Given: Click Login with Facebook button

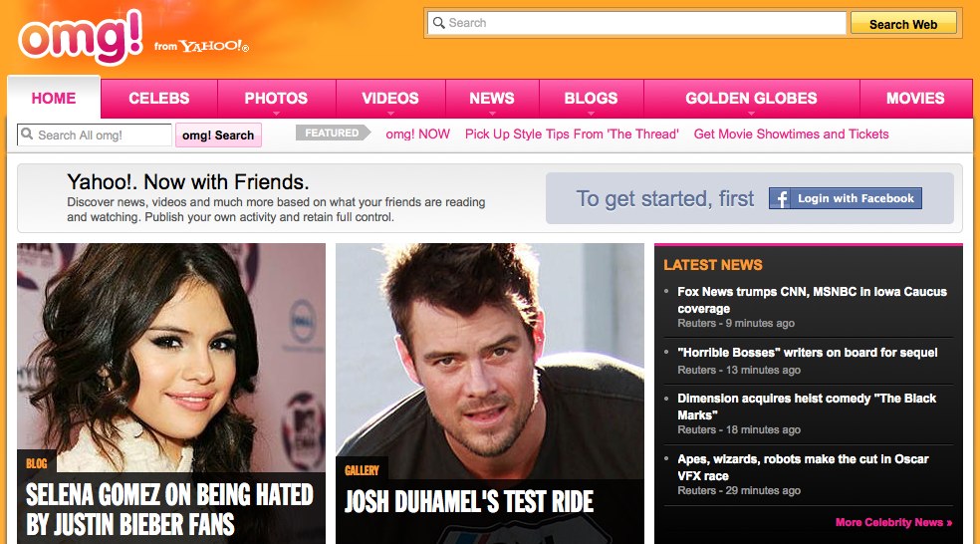Looking at the screenshot, I should 846,198.
